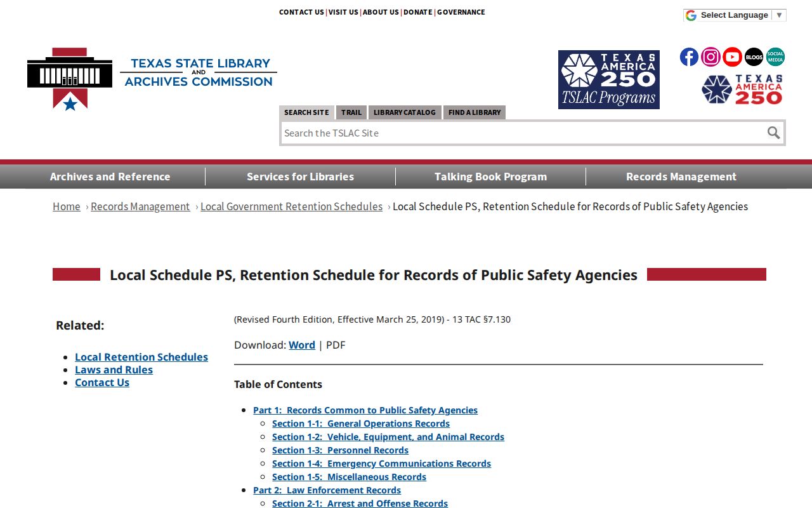Jump to Section 1-2: Vehicle, Equipment, and Animal Records

(x=388, y=437)
